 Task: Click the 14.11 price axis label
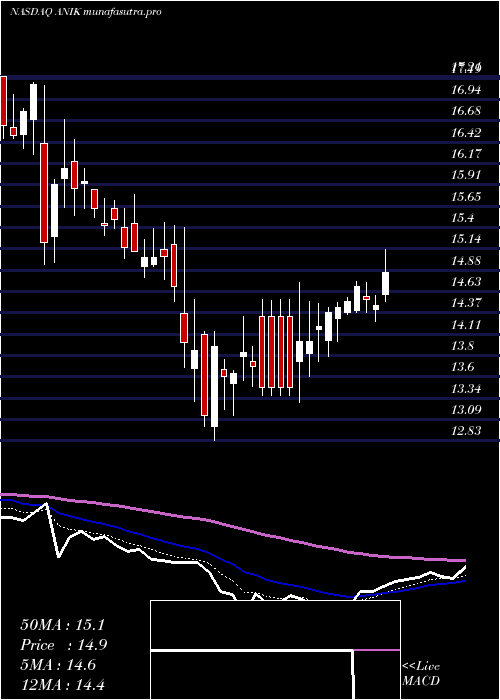[x=466, y=325]
